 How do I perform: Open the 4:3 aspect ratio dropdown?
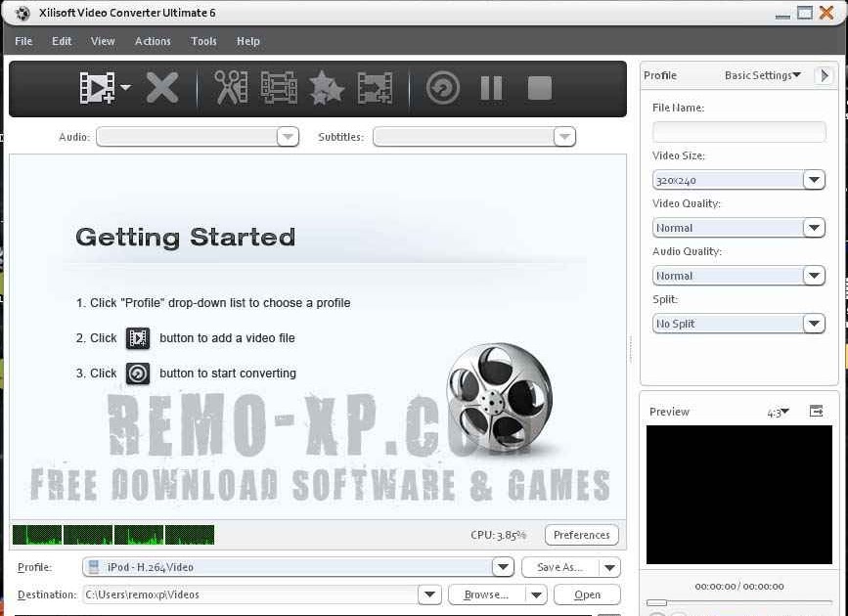coord(778,413)
